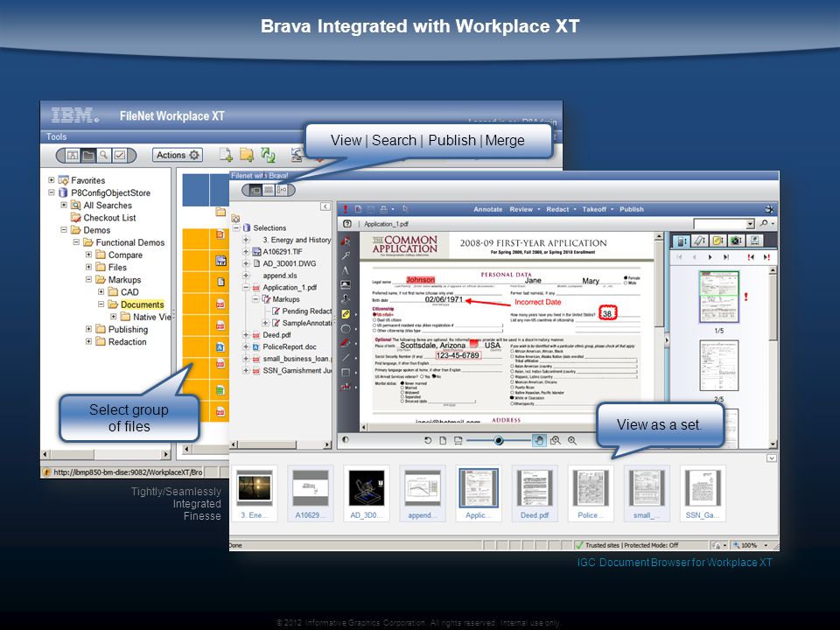Open the Takeoff menu in Brava

pos(594,209)
